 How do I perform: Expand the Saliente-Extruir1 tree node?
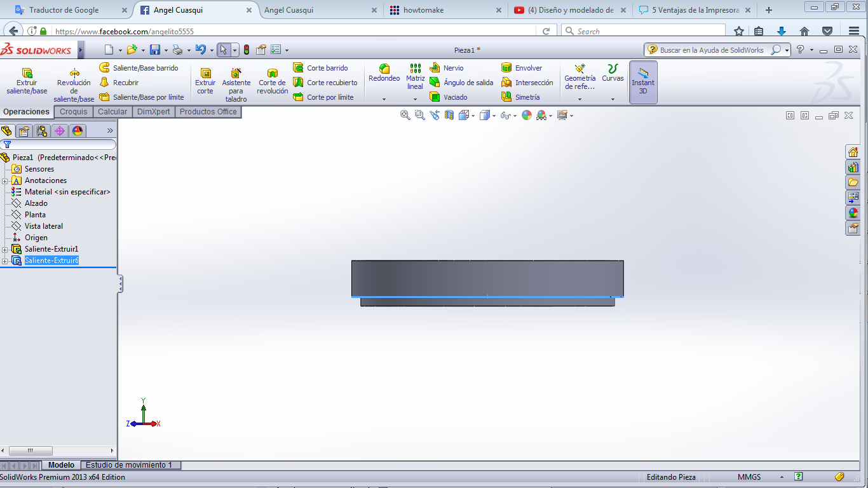coord(5,249)
